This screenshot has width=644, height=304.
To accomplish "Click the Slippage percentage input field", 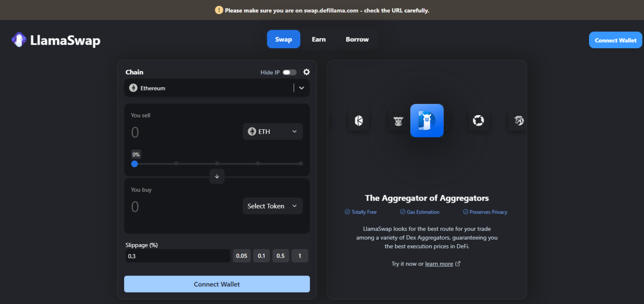I will pos(178,256).
